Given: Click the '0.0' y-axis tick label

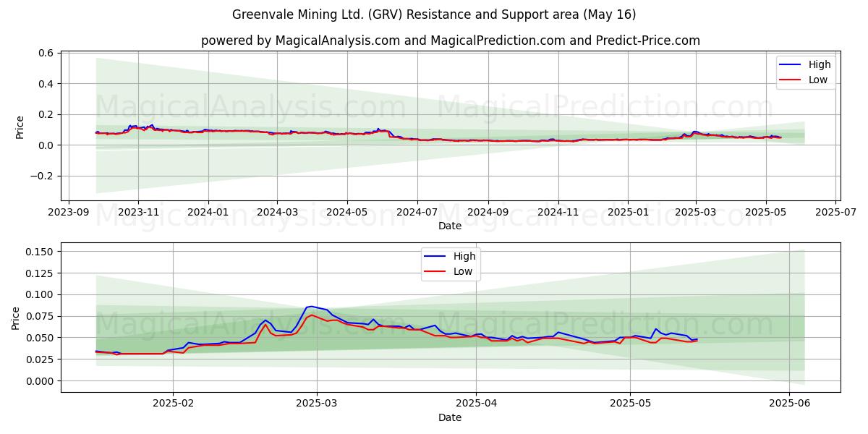Looking at the screenshot, I should (x=46, y=145).
